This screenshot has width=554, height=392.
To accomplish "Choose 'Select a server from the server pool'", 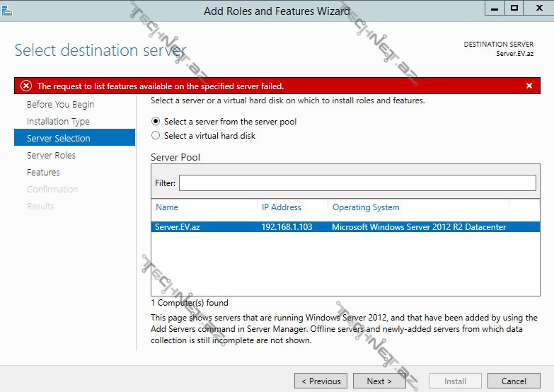I will click(x=156, y=122).
